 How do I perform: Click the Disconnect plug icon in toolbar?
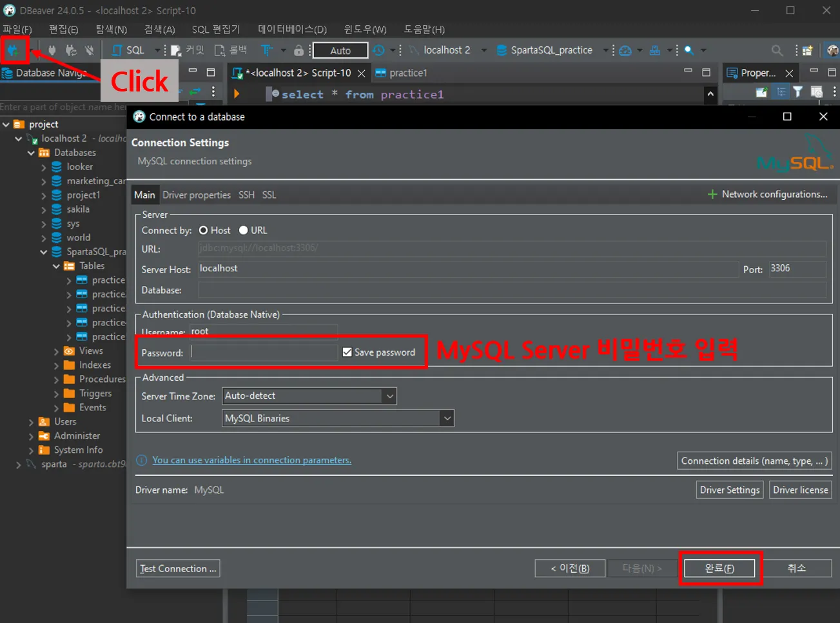point(90,50)
